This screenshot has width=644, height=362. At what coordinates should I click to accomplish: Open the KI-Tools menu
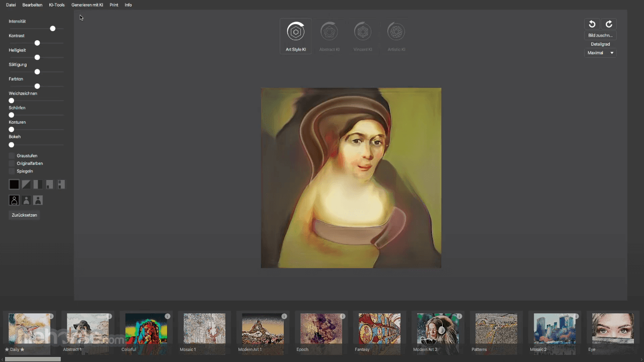57,5
